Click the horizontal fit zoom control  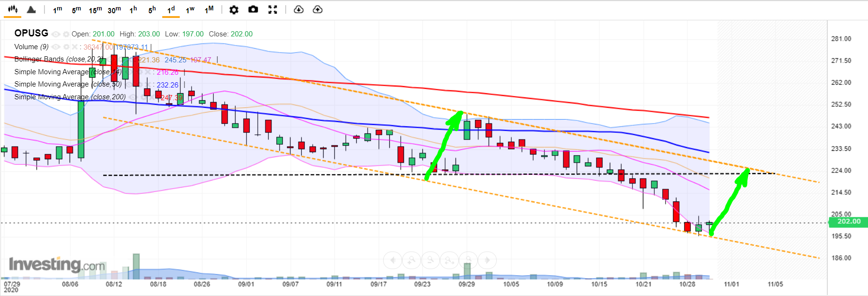click(x=449, y=260)
